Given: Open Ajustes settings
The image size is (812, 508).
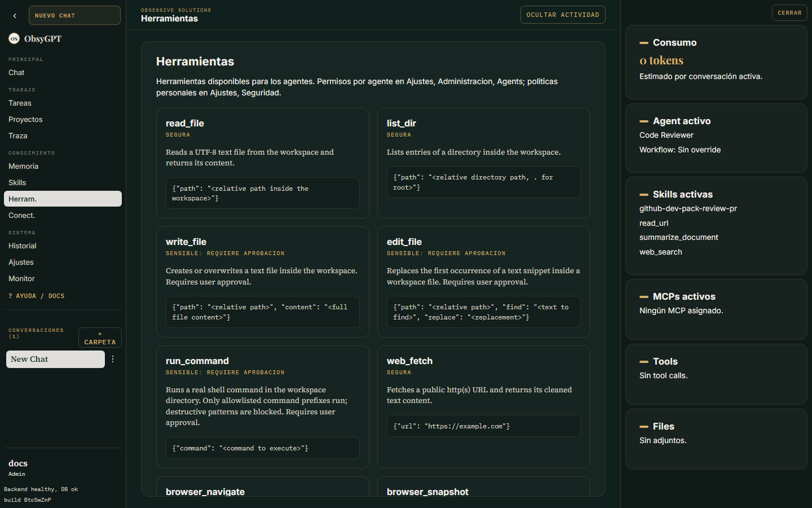Looking at the screenshot, I should [63, 262].
